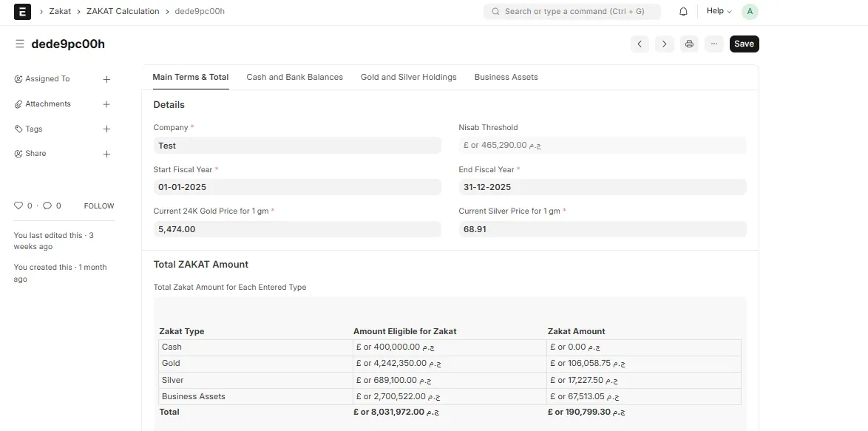The width and height of the screenshot is (868, 431).
Task: Switch to the Cash and Bank Balances tab
Action: coord(294,76)
